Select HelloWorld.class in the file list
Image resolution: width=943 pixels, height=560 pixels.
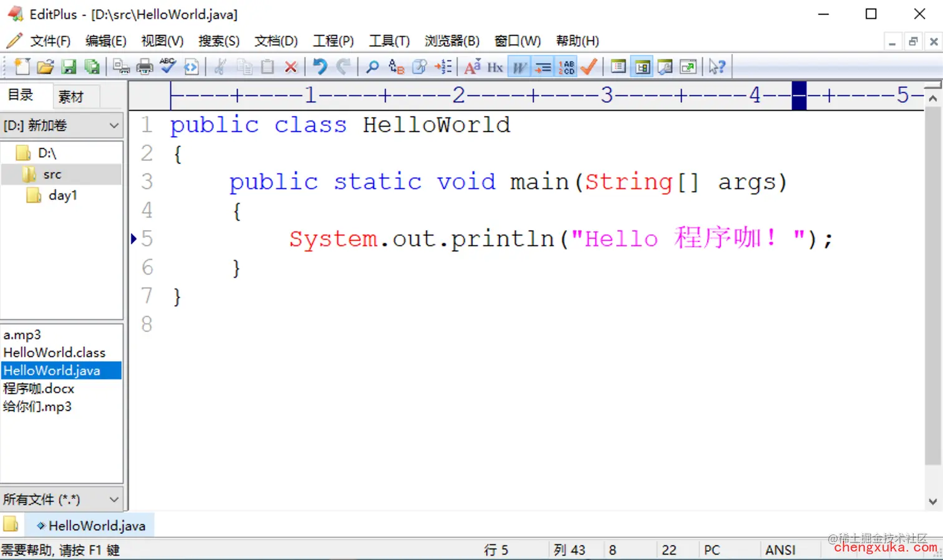54,352
